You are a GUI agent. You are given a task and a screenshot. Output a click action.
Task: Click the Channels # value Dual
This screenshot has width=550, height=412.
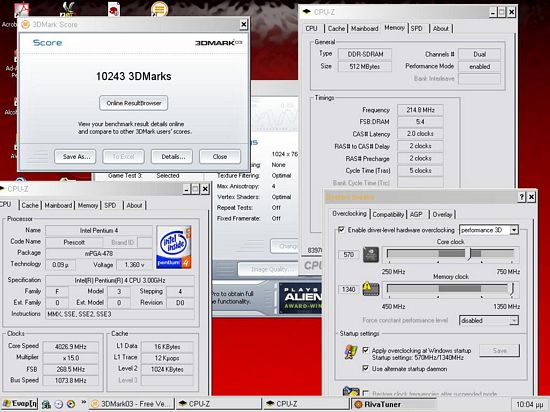479,54
